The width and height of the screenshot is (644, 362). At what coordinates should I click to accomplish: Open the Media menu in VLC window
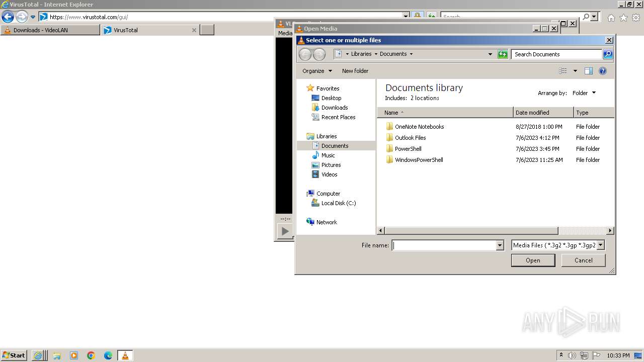[285, 33]
